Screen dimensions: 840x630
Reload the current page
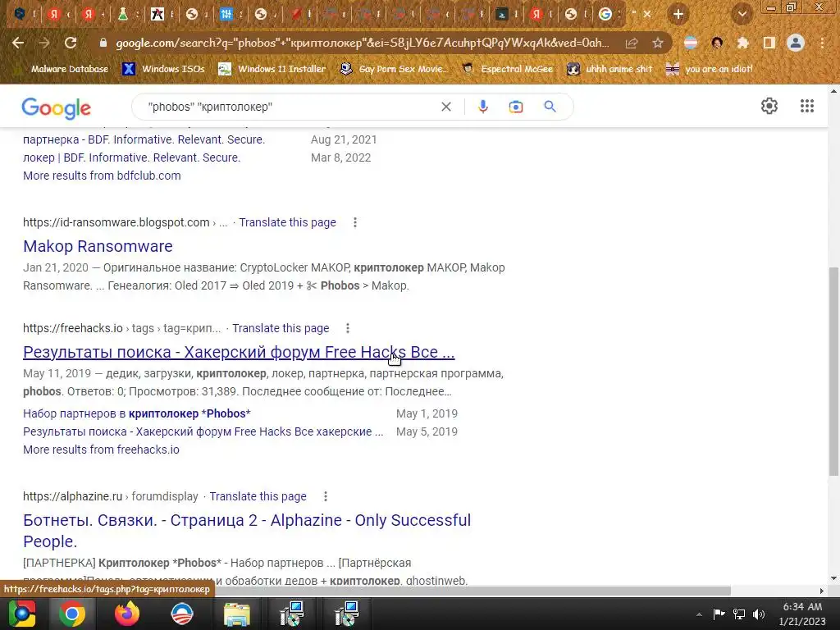(x=71, y=43)
